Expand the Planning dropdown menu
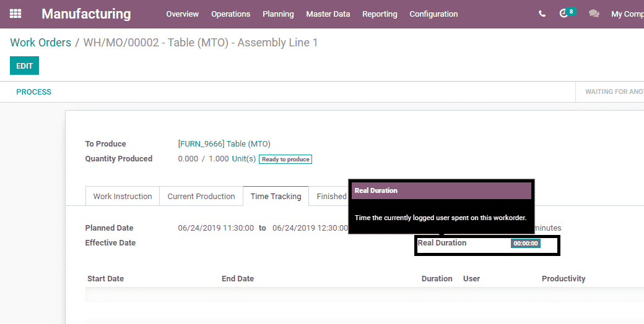This screenshot has height=324, width=644. [278, 14]
